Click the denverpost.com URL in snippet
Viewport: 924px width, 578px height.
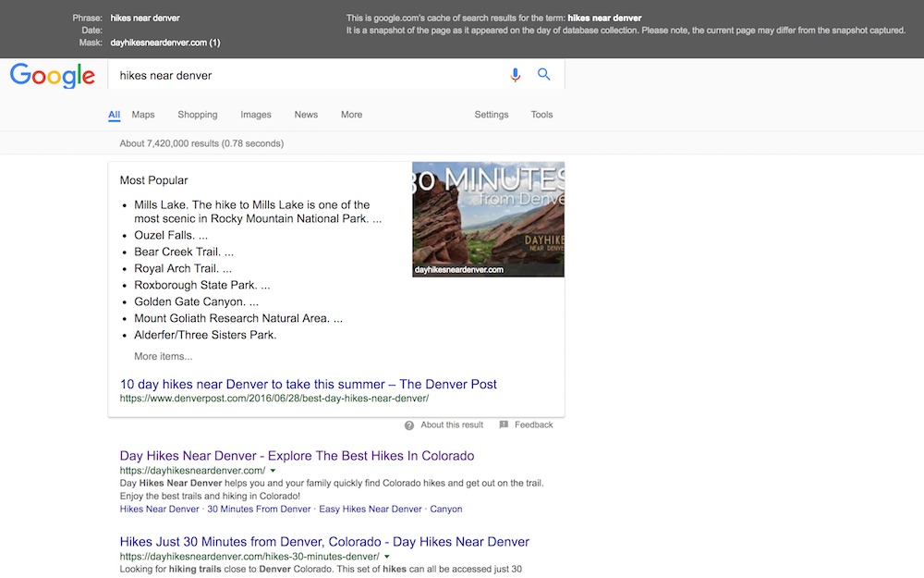click(274, 399)
